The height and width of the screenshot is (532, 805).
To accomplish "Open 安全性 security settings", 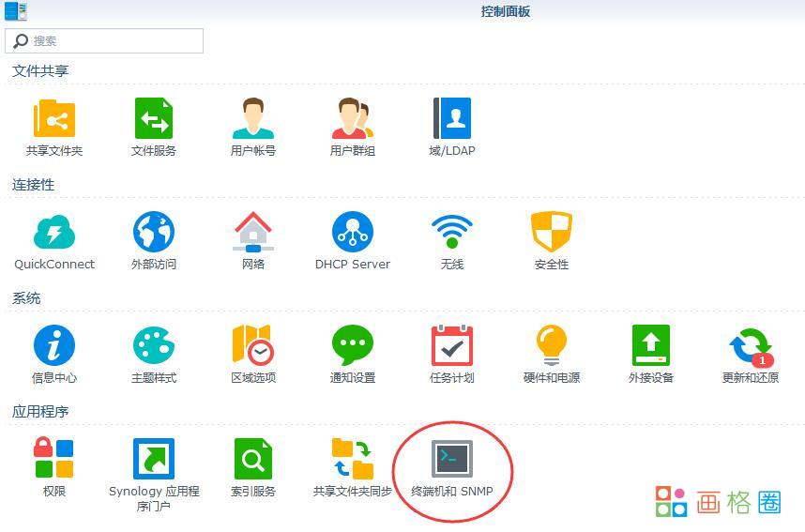I will click(x=552, y=232).
